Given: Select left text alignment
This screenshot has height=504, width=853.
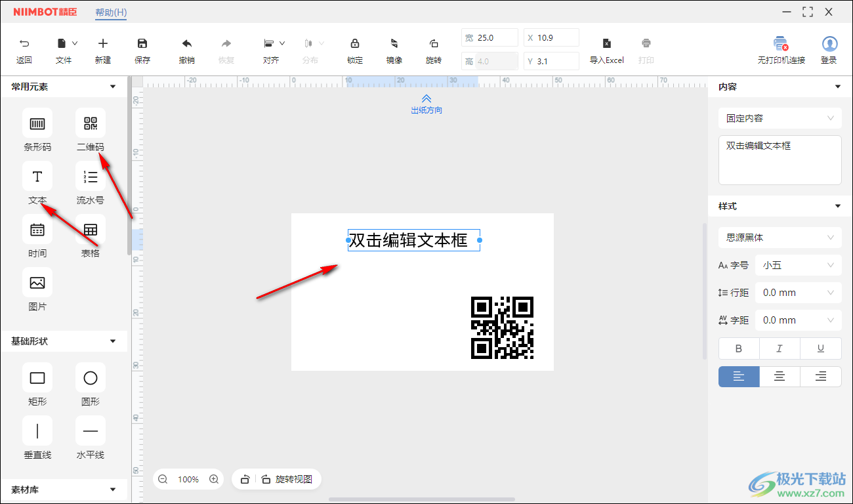Looking at the screenshot, I should pos(739,377).
